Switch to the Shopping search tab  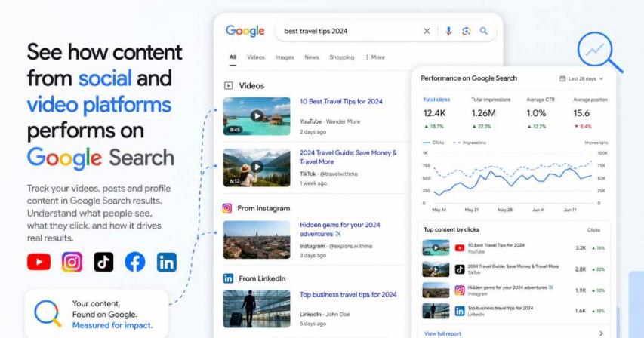pyautogui.click(x=342, y=57)
